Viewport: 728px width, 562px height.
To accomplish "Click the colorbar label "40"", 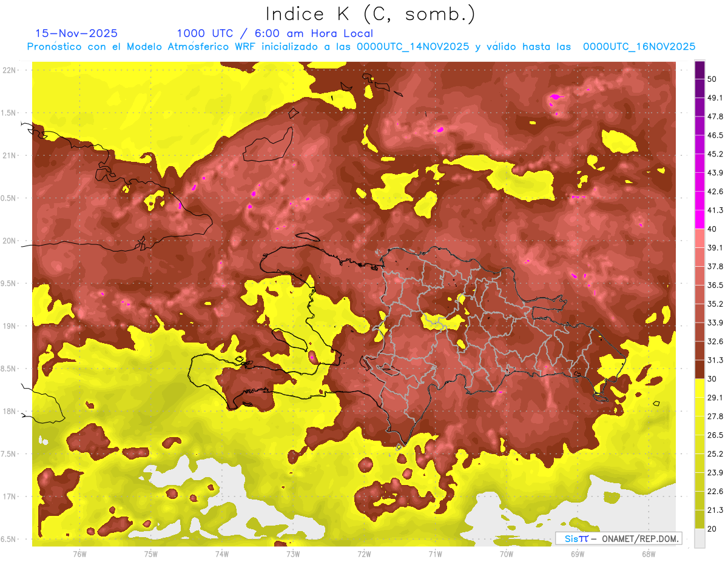I will click(712, 229).
